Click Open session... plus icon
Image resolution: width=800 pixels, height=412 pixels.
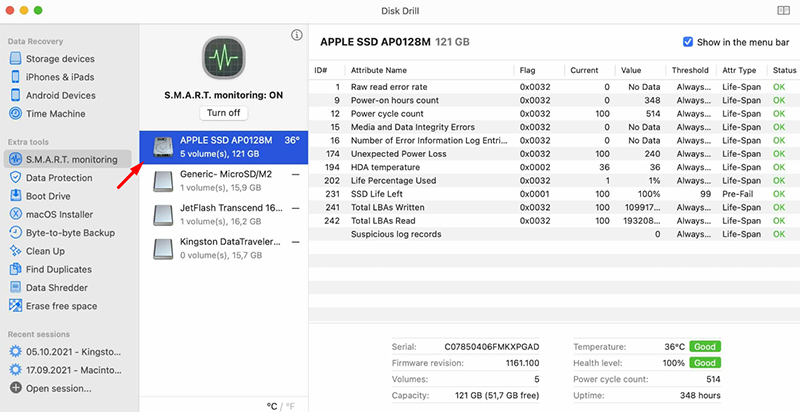point(16,388)
